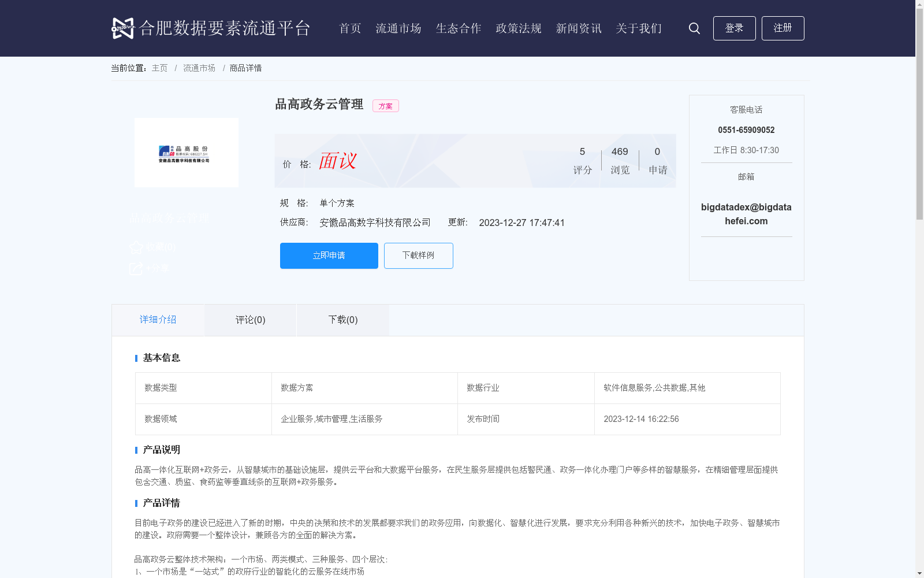The width and height of the screenshot is (924, 578).
Task: Click the share icon +分享
Action: pos(136,268)
